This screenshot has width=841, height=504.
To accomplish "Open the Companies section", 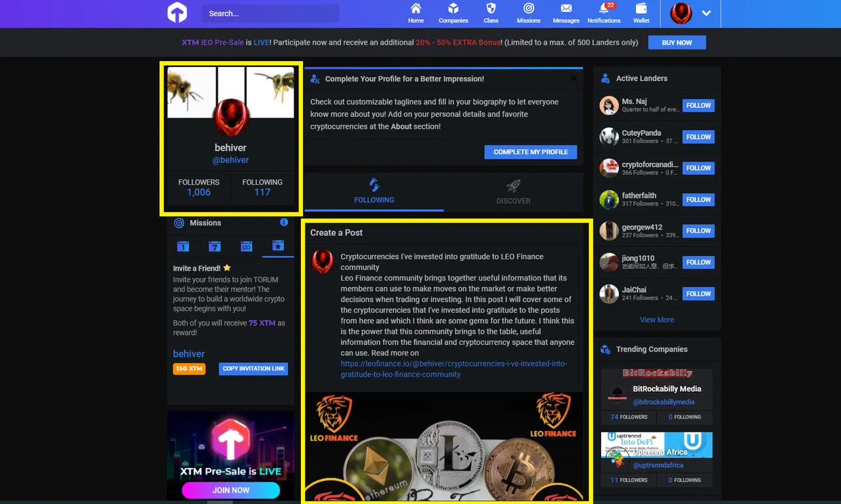I will 453,13.
